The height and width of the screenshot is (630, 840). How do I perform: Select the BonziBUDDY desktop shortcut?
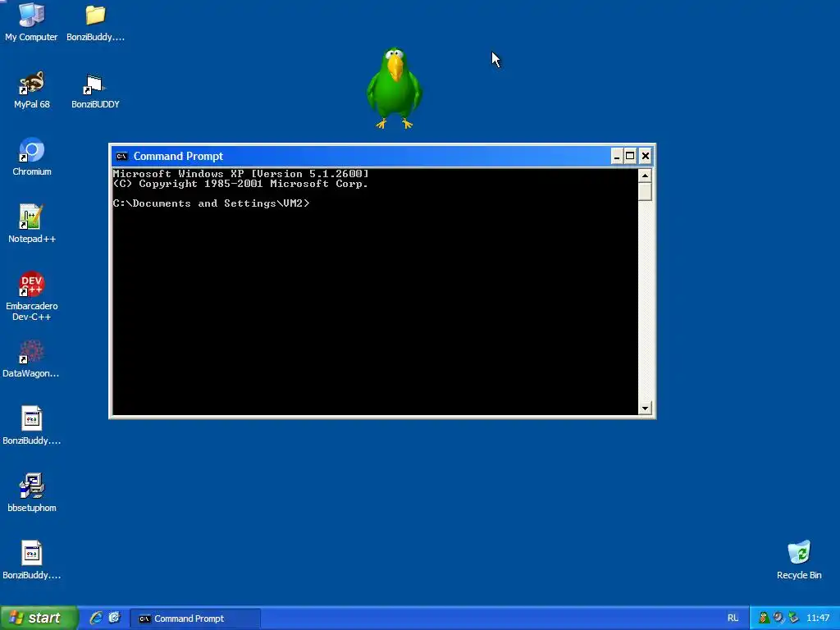pyautogui.click(x=95, y=91)
